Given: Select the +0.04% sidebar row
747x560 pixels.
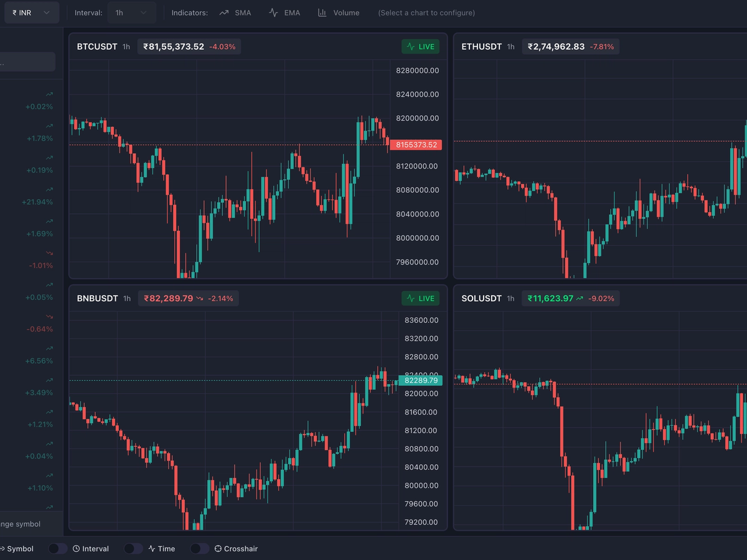Looking at the screenshot, I should (31, 450).
